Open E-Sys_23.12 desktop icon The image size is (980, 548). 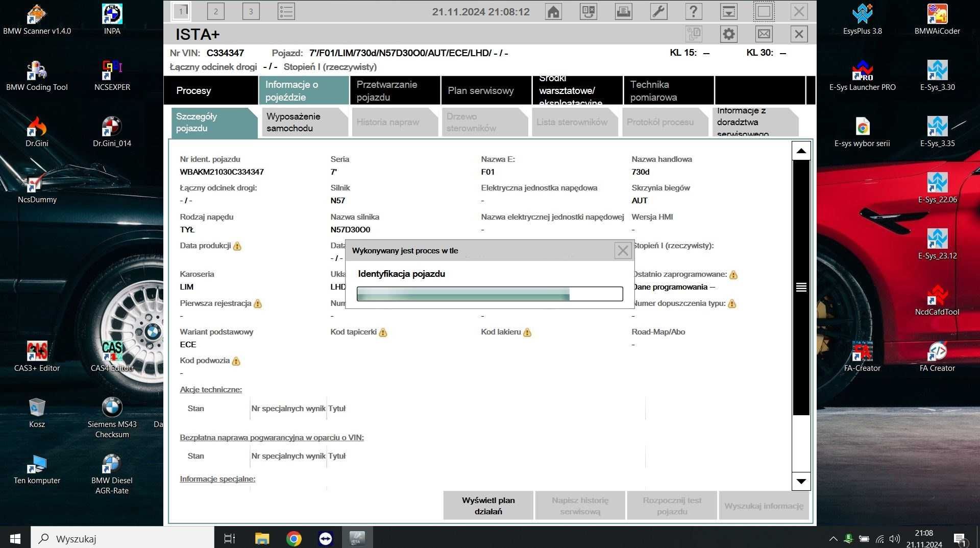pos(937,244)
